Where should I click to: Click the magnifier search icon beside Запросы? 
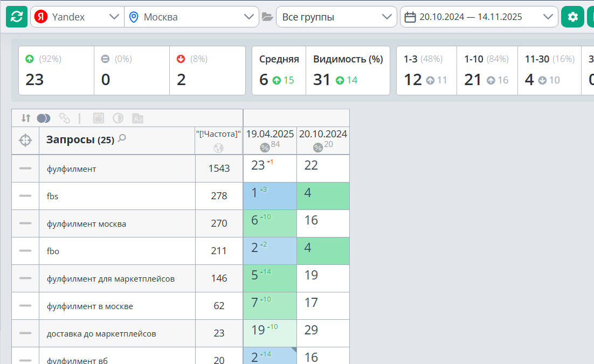tap(122, 138)
